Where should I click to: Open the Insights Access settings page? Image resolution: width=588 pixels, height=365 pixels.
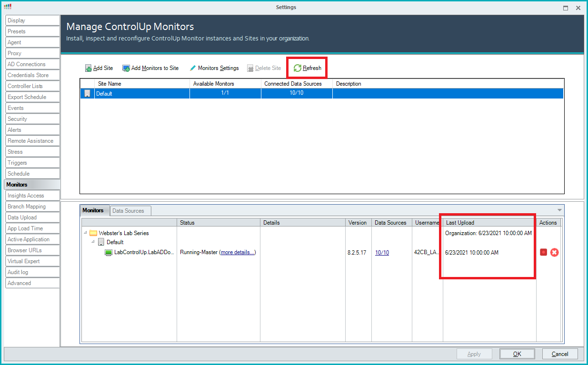26,196
